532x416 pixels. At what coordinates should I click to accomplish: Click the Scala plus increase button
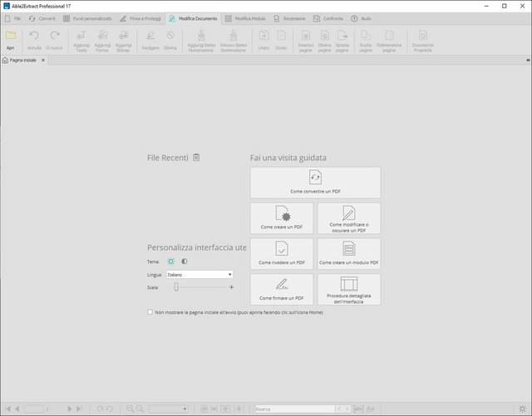tap(231, 287)
